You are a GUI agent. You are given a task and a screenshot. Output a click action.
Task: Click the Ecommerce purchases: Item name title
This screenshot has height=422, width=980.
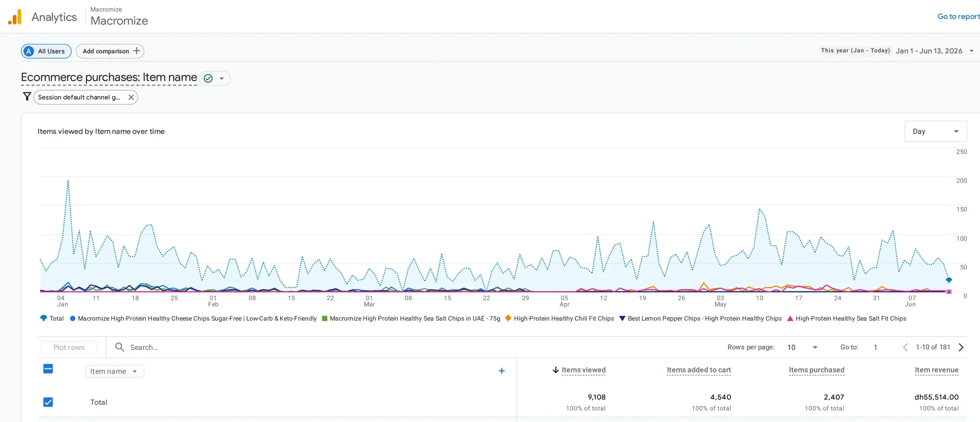tap(109, 77)
